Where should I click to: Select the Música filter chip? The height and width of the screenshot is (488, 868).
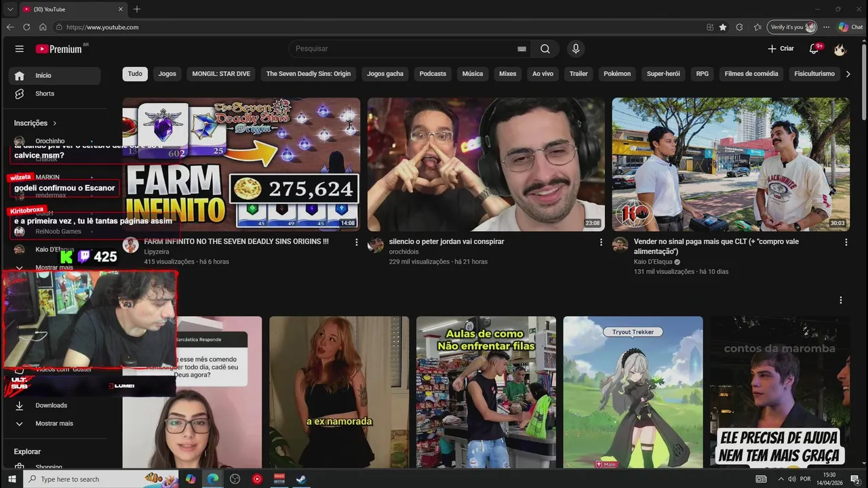(x=473, y=73)
